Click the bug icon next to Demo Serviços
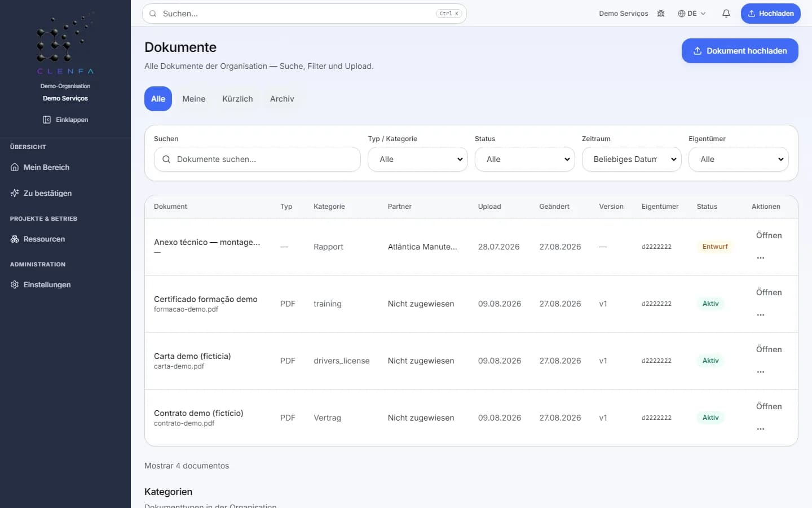812x508 pixels. point(661,14)
